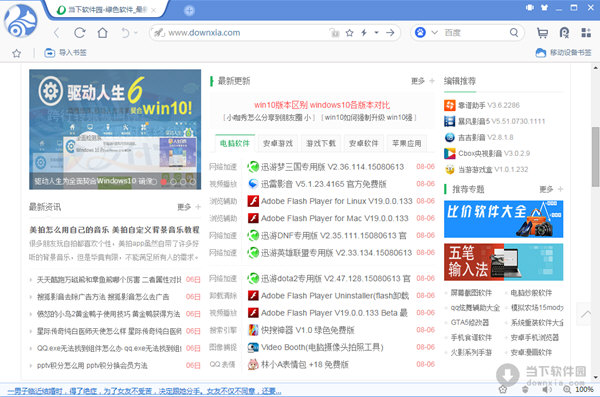This screenshot has width=600, height=397.
Task: Click the lightning speed mode icon
Action: coord(364,33)
